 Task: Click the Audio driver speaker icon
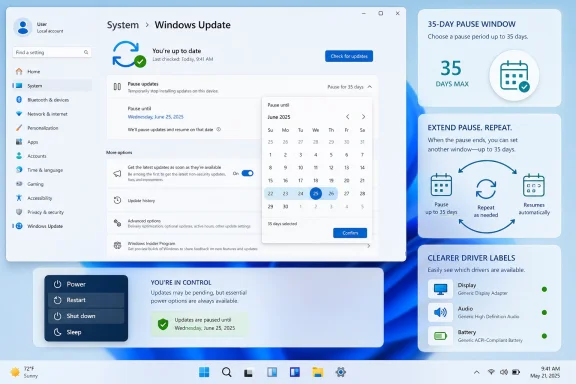pyautogui.click(x=440, y=312)
